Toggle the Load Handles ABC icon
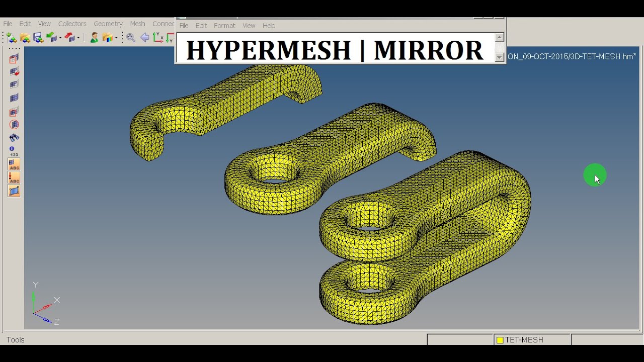644x362 pixels. coord(14,177)
